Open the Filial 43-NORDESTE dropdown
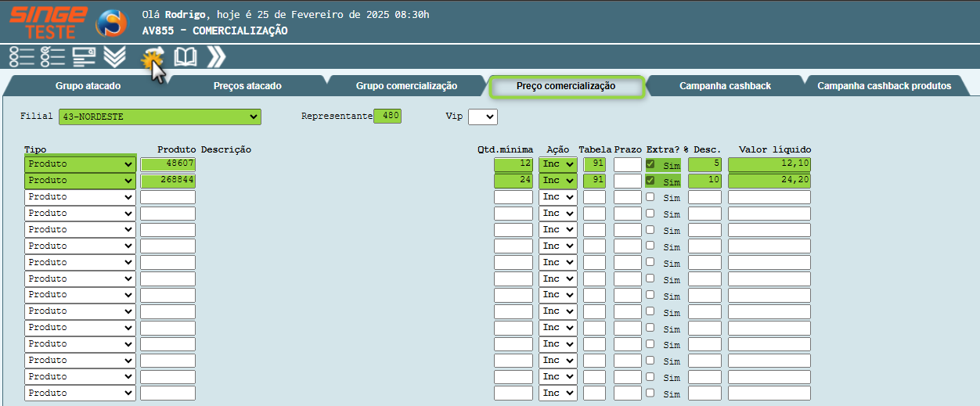980x406 pixels. click(x=160, y=117)
